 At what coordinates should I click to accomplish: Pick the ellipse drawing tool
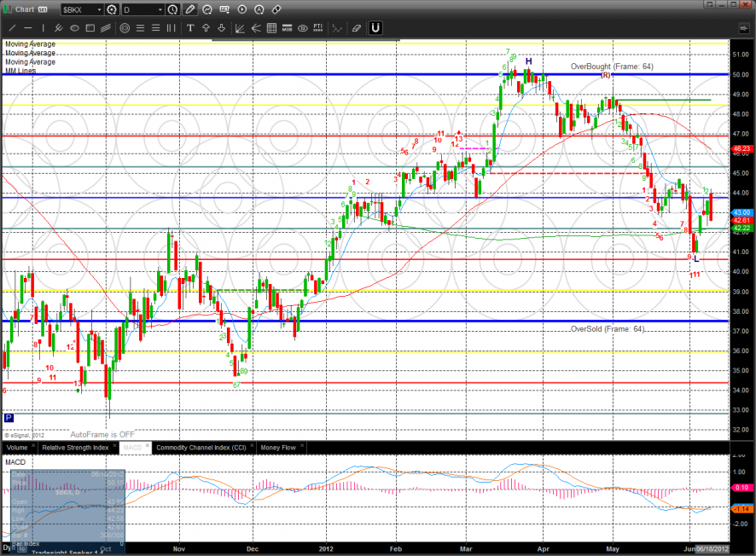(75, 28)
